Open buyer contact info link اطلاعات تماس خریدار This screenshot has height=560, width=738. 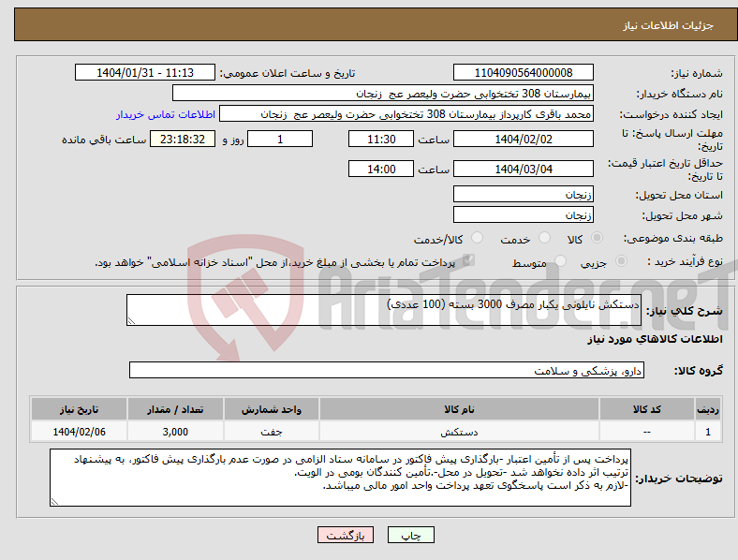coord(166,114)
